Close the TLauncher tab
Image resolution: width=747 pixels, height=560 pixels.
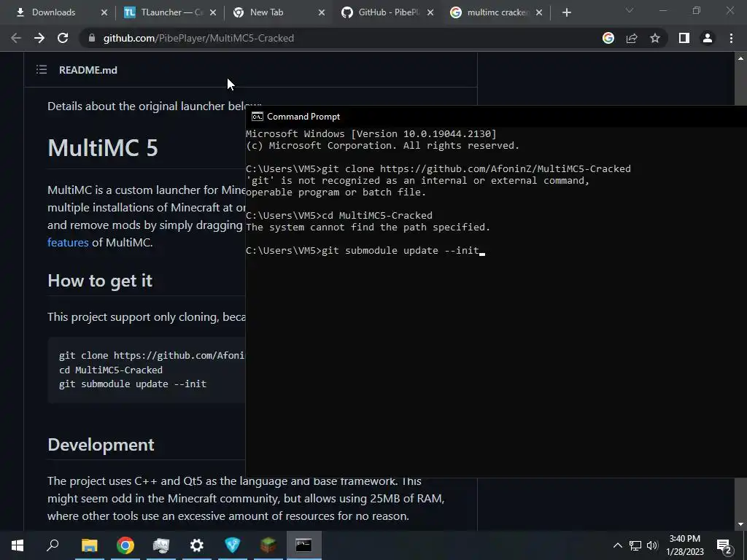(213, 12)
